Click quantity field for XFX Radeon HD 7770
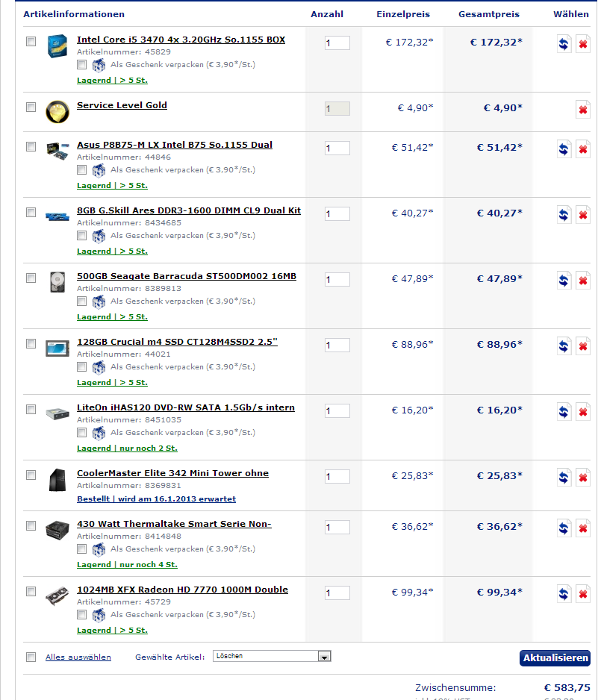The height and width of the screenshot is (700, 601). (337, 593)
